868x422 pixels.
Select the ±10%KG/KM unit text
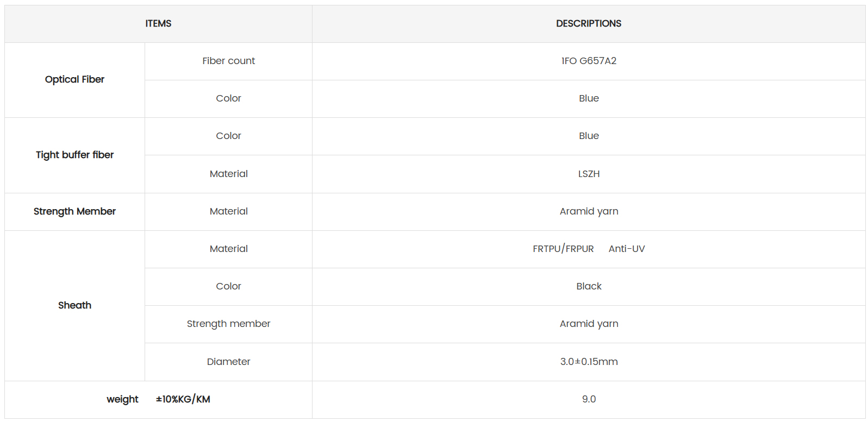tap(183, 399)
